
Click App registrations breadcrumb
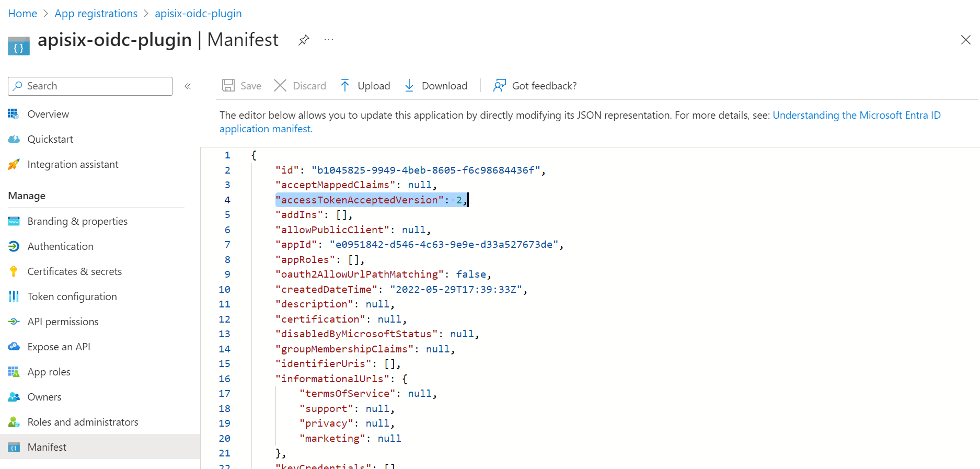[96, 14]
